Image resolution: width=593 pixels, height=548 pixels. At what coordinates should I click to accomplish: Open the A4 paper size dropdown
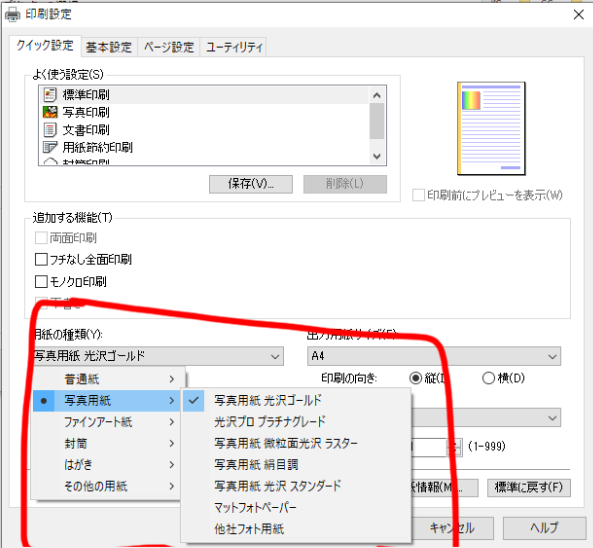tap(434, 356)
